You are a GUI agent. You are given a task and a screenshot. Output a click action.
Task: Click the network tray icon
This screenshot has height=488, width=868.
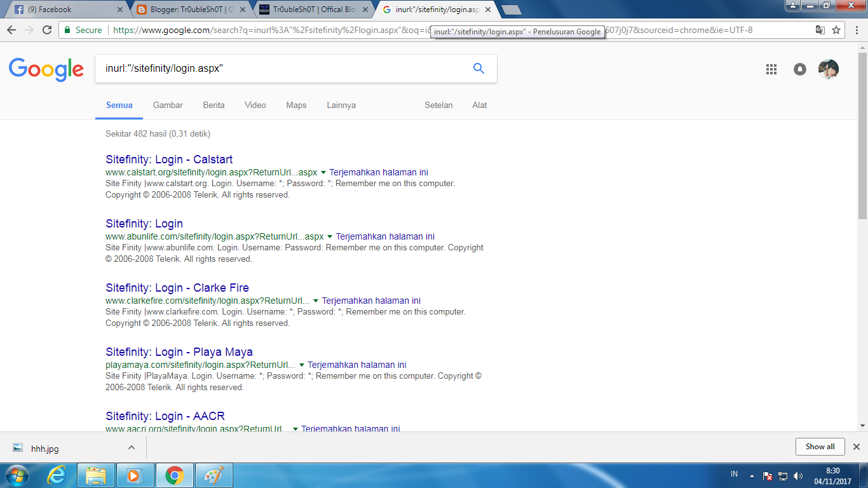click(783, 476)
